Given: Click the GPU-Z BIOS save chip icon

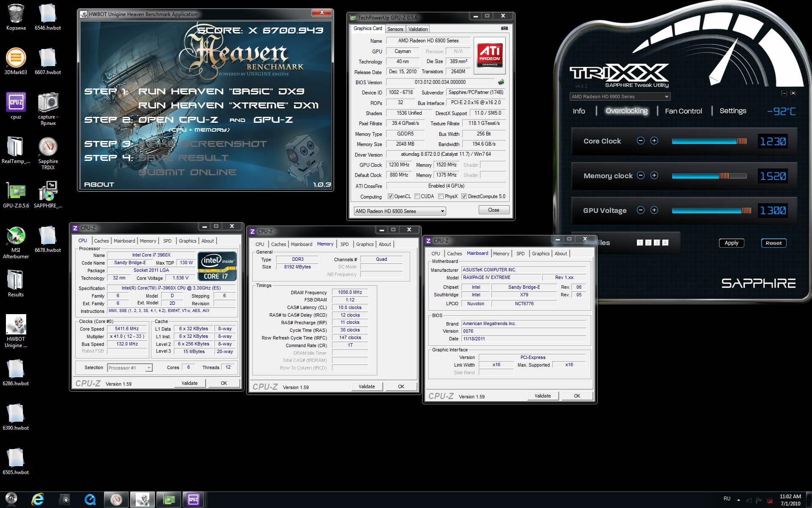Looking at the screenshot, I should point(501,82).
